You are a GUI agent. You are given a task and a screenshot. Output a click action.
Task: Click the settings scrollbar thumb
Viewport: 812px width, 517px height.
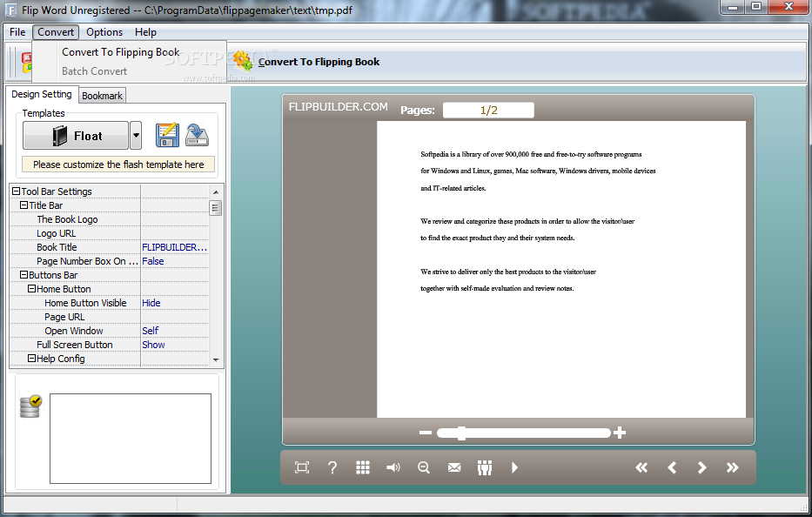[x=216, y=208]
